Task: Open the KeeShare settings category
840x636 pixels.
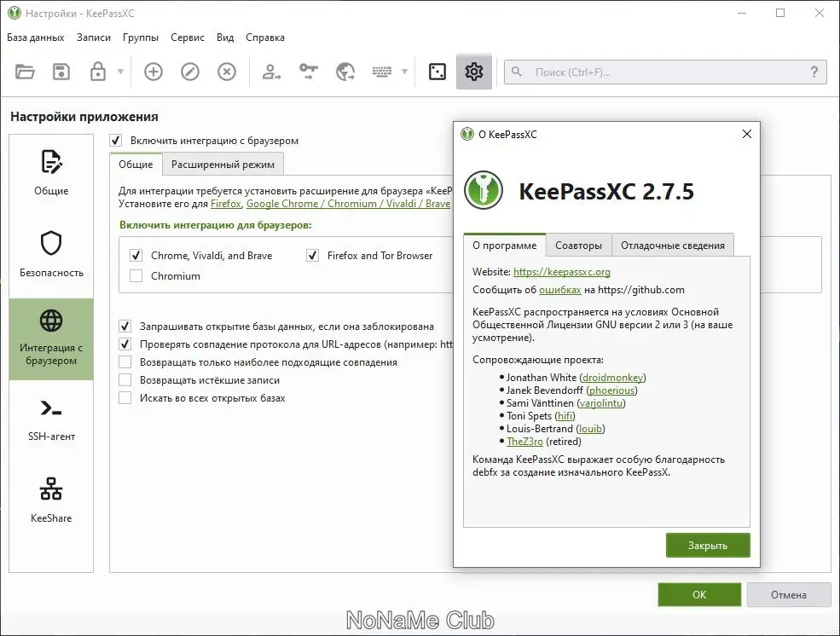Action: [x=51, y=500]
